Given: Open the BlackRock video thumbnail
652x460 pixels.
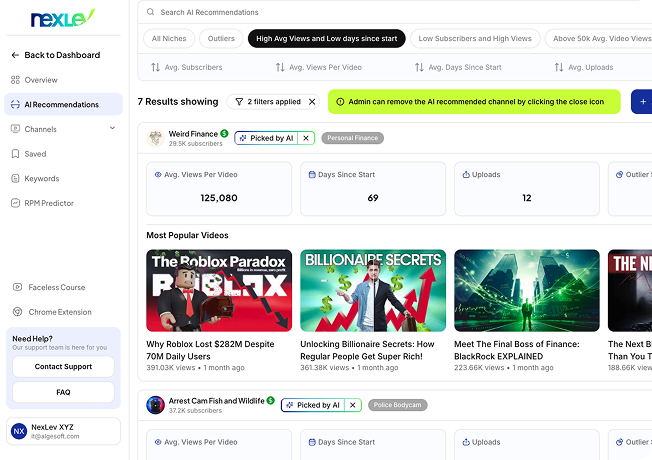Looking at the screenshot, I should tap(527, 291).
